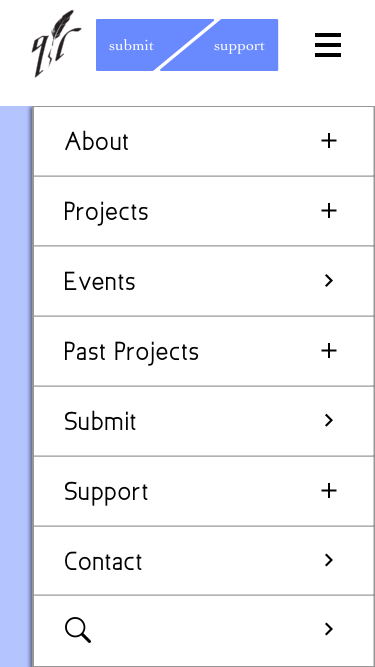375x667 pixels.
Task: Go to the Events menu item
Action: 99,281
